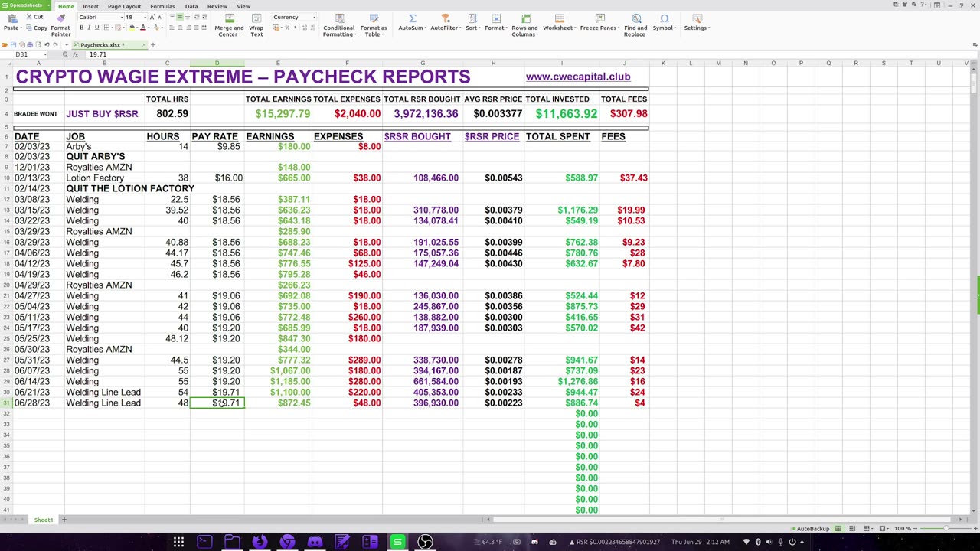
Task: Switch to the Insert tab
Action: point(90,6)
